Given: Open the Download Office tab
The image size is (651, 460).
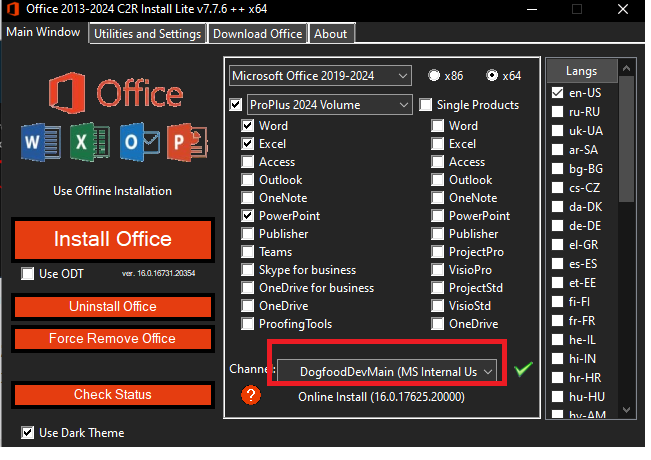Looking at the screenshot, I should click(257, 34).
